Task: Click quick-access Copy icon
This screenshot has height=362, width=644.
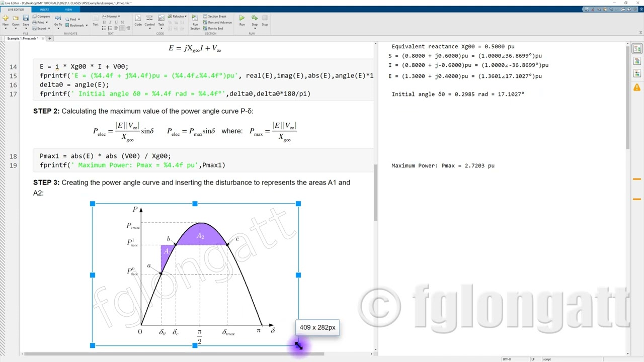Action: pos(599,9)
